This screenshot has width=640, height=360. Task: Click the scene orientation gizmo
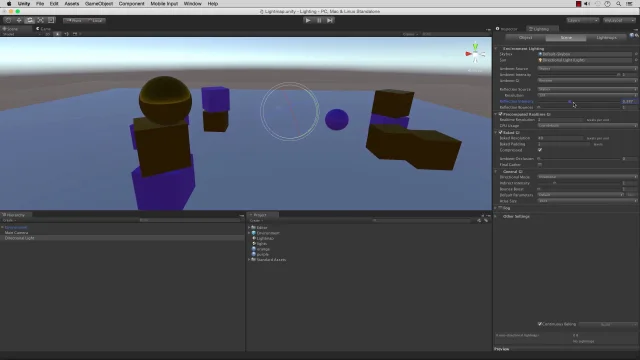tap(475, 54)
